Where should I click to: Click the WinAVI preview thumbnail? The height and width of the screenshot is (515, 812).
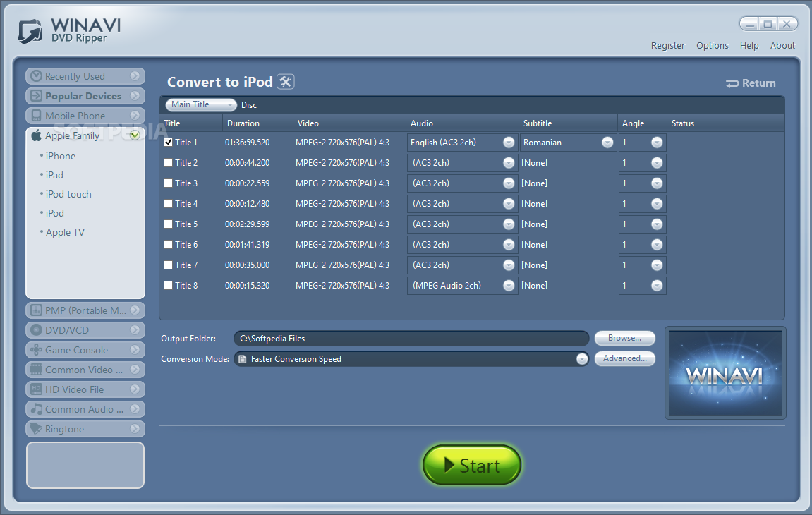725,373
